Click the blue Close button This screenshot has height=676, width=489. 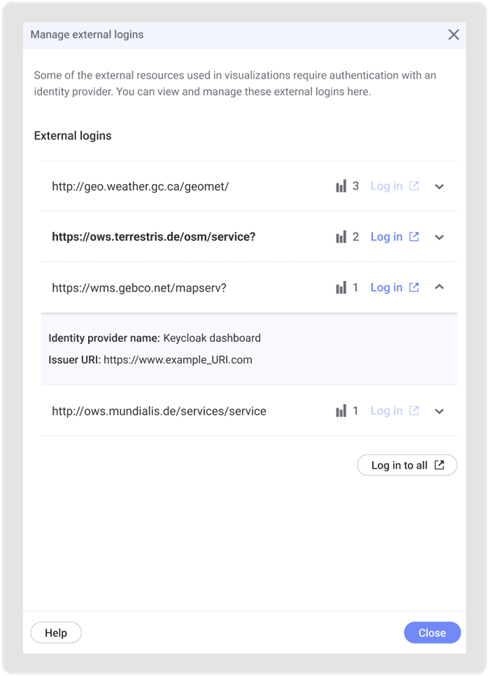(432, 632)
